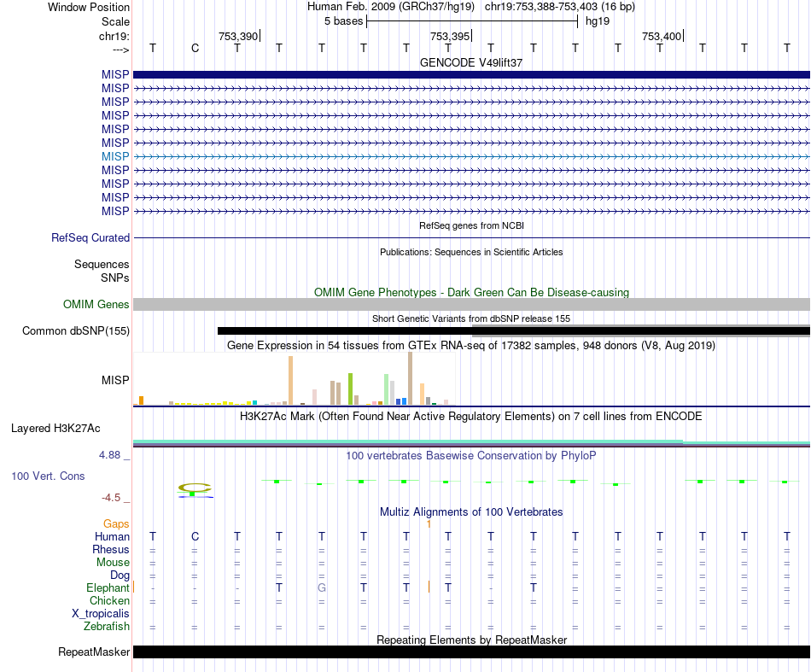The image size is (811, 672).
Task: Click the C base in the Human alignment row
Action: tap(195, 536)
